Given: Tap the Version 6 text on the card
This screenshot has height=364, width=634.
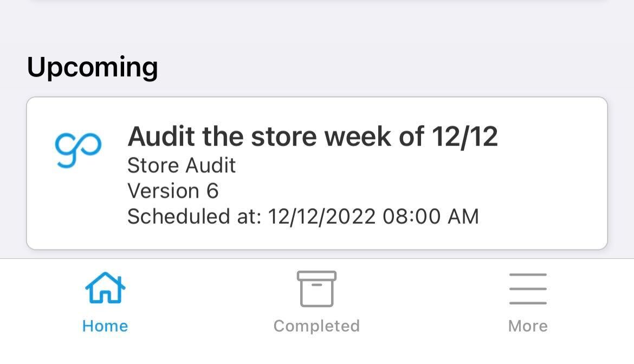Looking at the screenshot, I should (x=172, y=190).
